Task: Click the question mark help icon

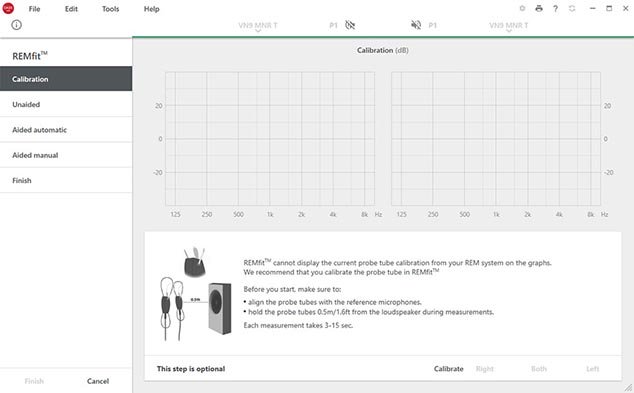Action: pos(556,8)
